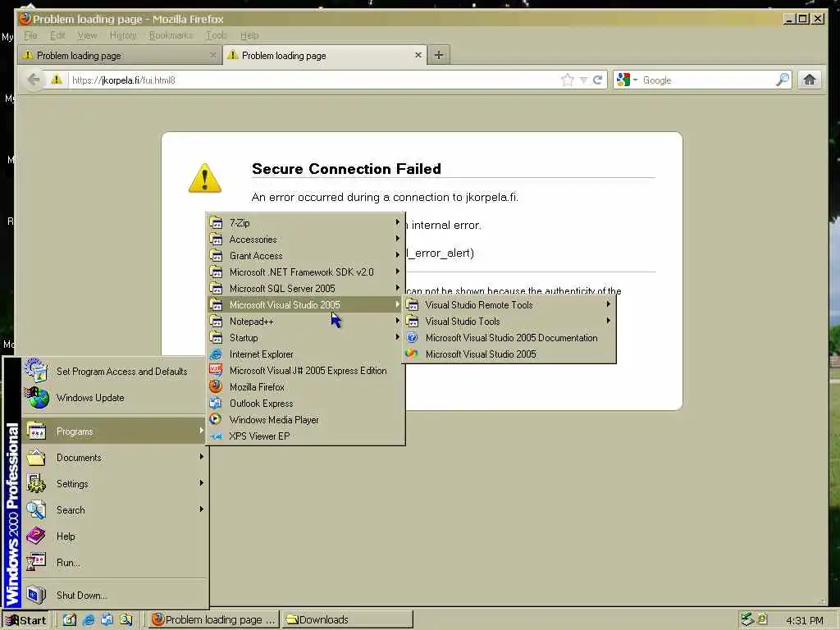The width and height of the screenshot is (840, 630).
Task: Open Microsoft .NET Framework SDK v2.0 submenu
Action: click(305, 272)
